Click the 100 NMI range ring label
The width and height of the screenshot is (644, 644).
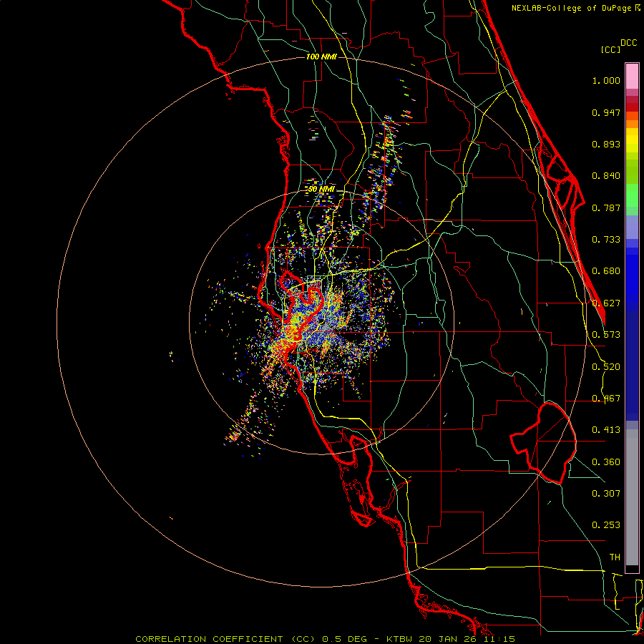pyautogui.click(x=321, y=57)
